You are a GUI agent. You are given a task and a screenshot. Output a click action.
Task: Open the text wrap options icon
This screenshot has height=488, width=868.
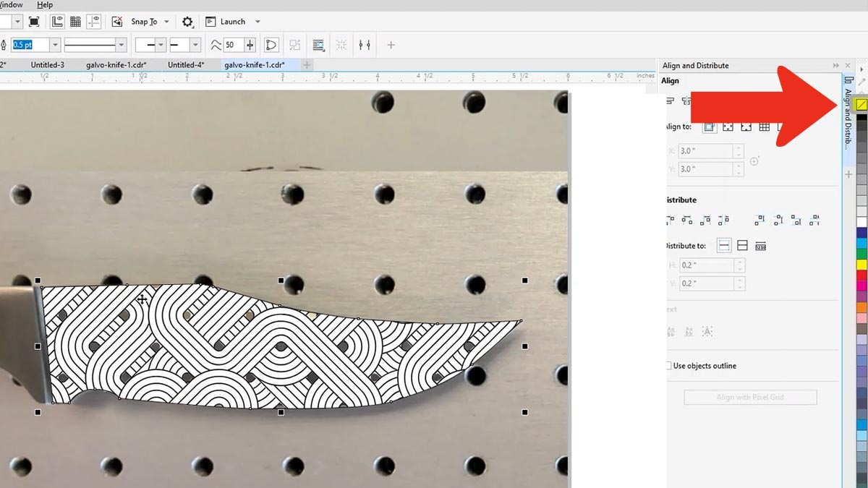(x=318, y=45)
